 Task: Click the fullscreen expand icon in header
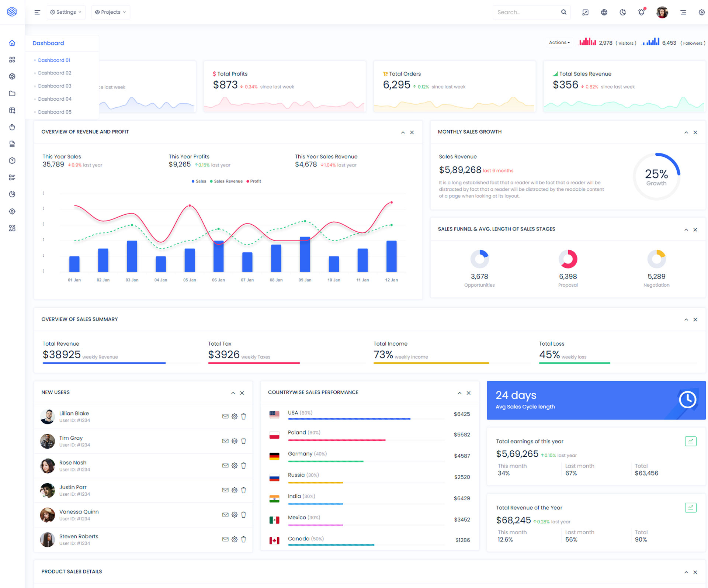[585, 12]
